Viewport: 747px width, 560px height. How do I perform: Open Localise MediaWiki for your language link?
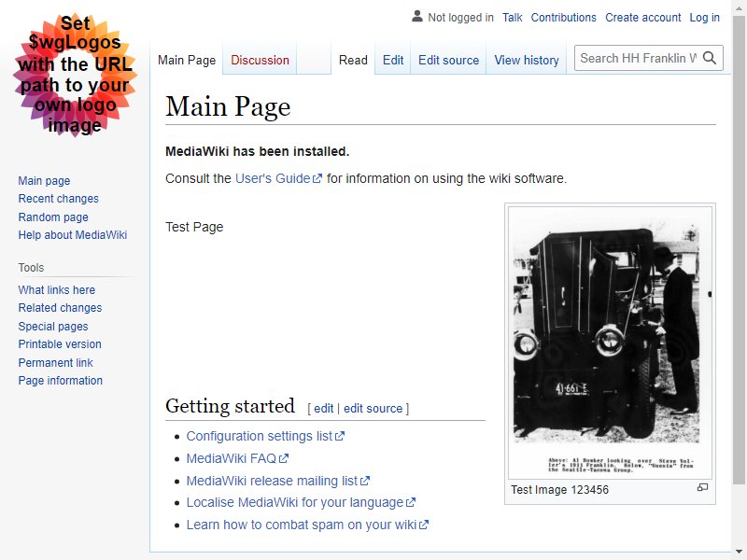click(301, 502)
